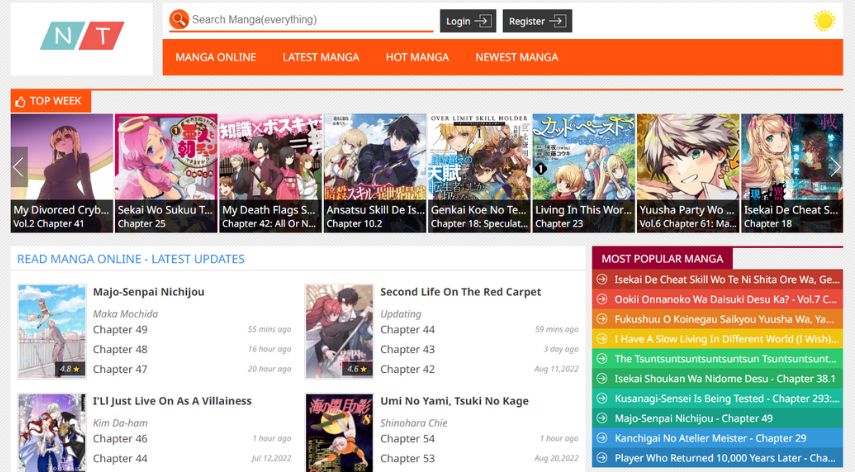This screenshot has height=472, width=855.
Task: Click the Register button
Action: tap(537, 21)
